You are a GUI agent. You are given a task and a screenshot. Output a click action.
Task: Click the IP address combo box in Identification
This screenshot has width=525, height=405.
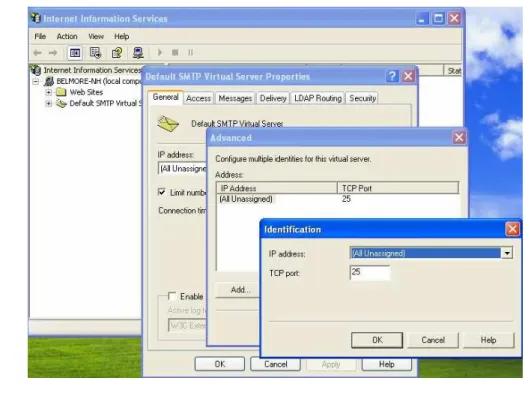click(431, 253)
